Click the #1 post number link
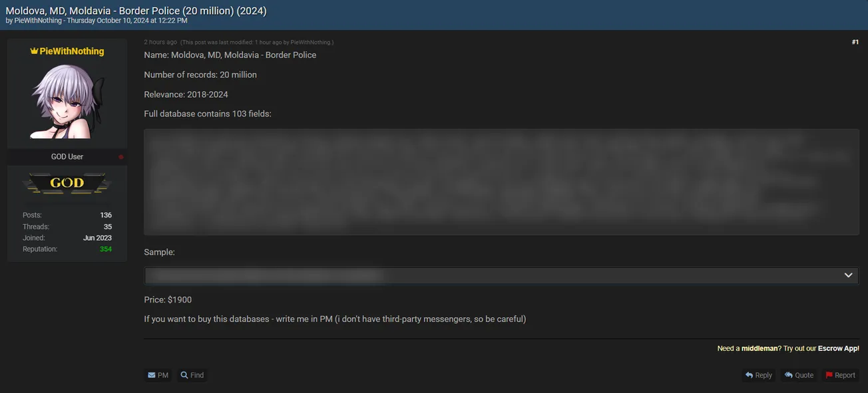 coord(855,42)
